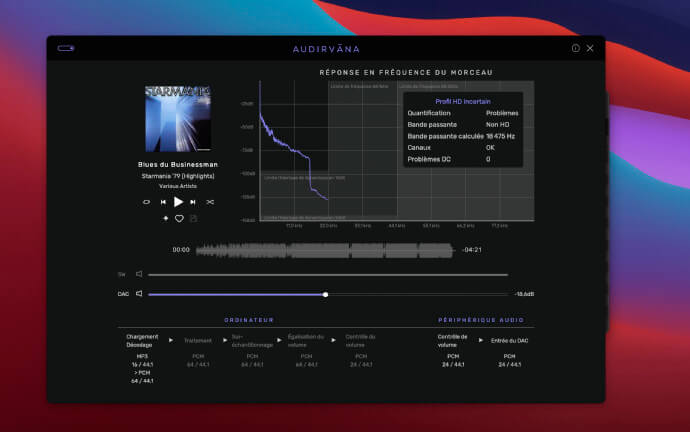
Task: Toggle repeat mode icon
Action: click(x=147, y=202)
